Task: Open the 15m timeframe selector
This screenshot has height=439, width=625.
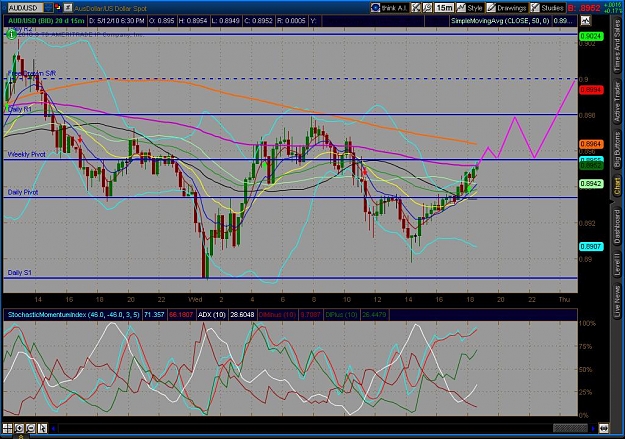Action: click(444, 8)
